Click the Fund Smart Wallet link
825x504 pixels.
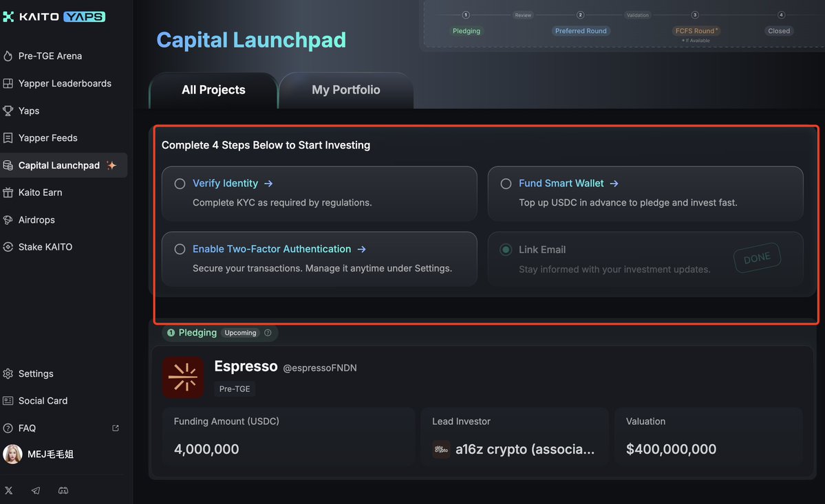coord(561,184)
